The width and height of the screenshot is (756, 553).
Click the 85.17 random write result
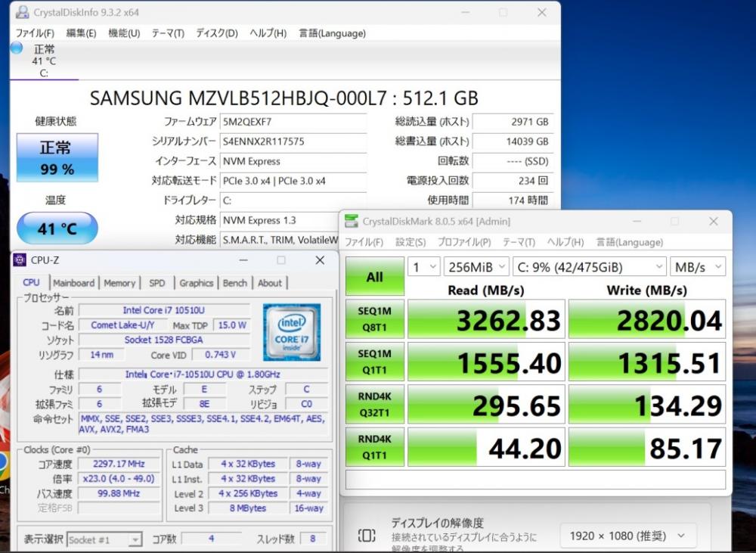coord(647,447)
